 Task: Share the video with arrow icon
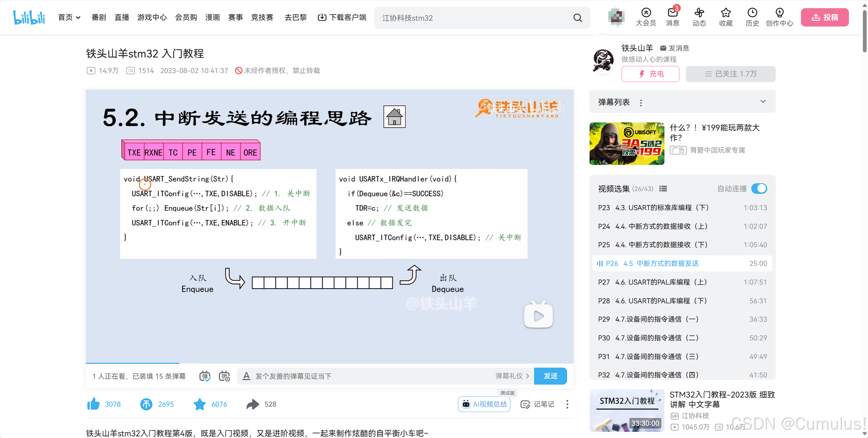click(x=253, y=404)
